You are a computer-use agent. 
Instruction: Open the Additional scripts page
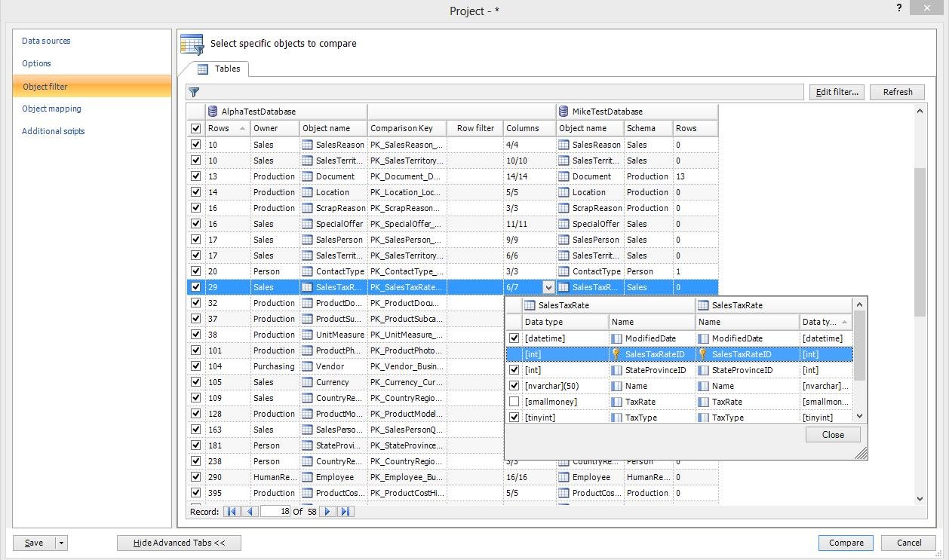53,131
